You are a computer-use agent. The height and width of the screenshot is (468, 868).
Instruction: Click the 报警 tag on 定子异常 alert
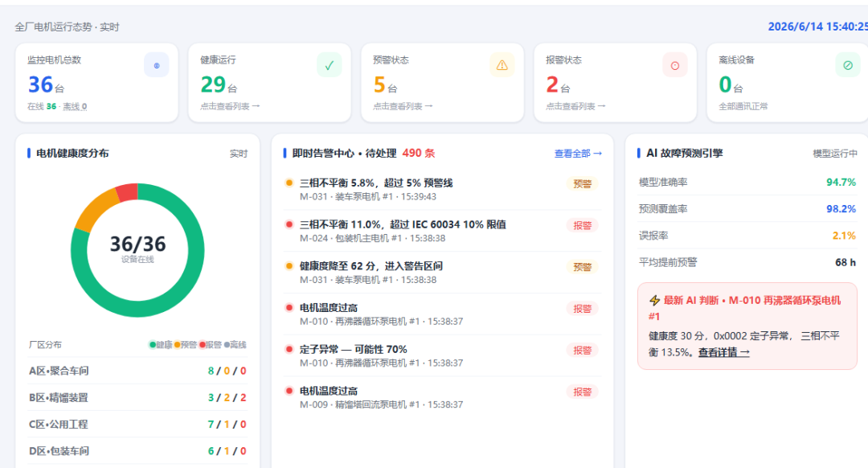pos(583,350)
